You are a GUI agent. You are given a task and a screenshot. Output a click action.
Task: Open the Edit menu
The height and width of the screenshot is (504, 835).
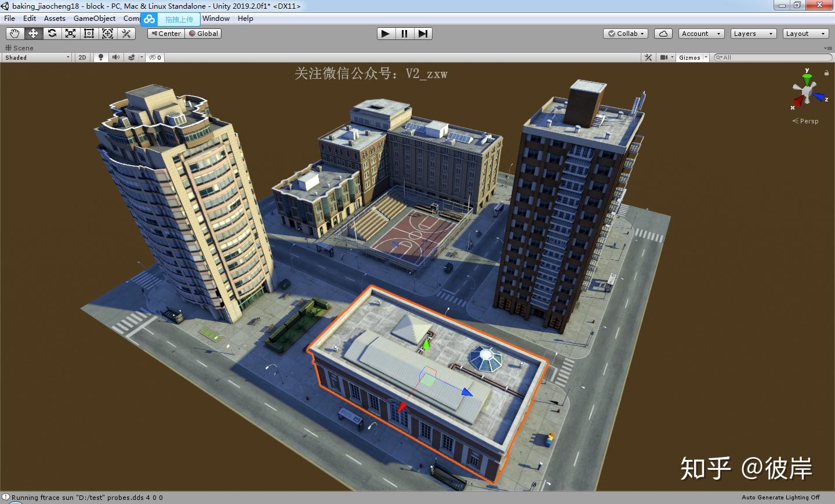[30, 19]
